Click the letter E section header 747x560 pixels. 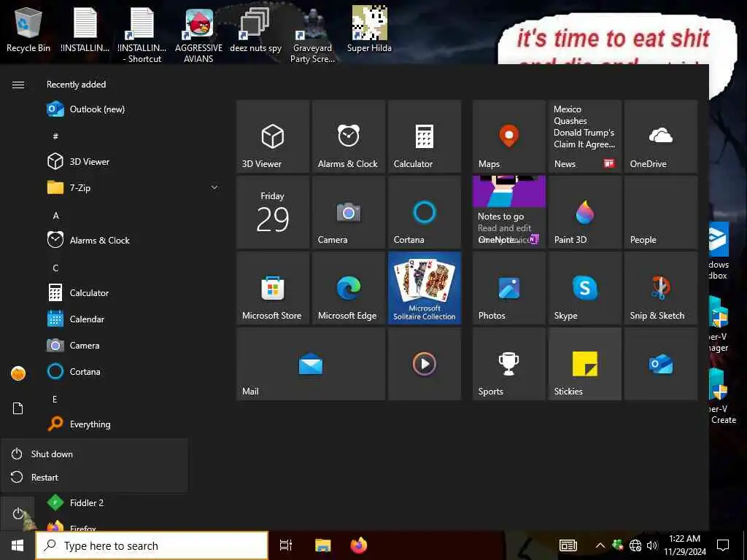[55, 399]
